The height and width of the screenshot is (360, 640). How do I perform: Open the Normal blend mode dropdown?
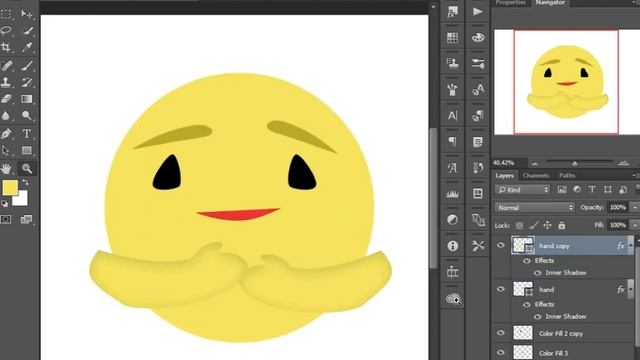coord(535,208)
